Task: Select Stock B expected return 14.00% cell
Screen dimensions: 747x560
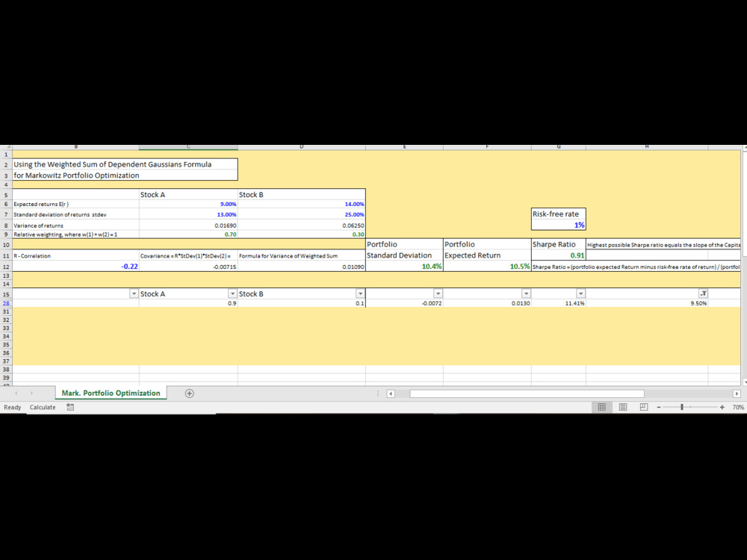Action: pos(302,204)
